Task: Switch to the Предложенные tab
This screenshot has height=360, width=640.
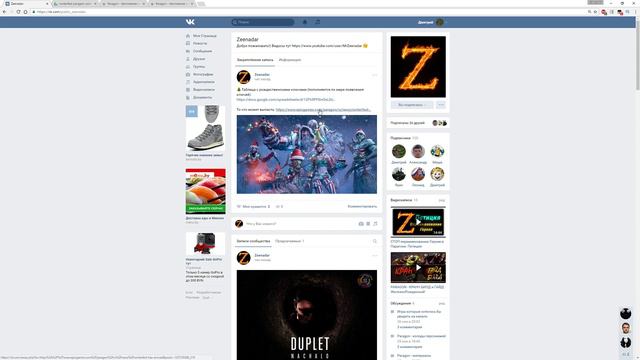Action: click(289, 241)
